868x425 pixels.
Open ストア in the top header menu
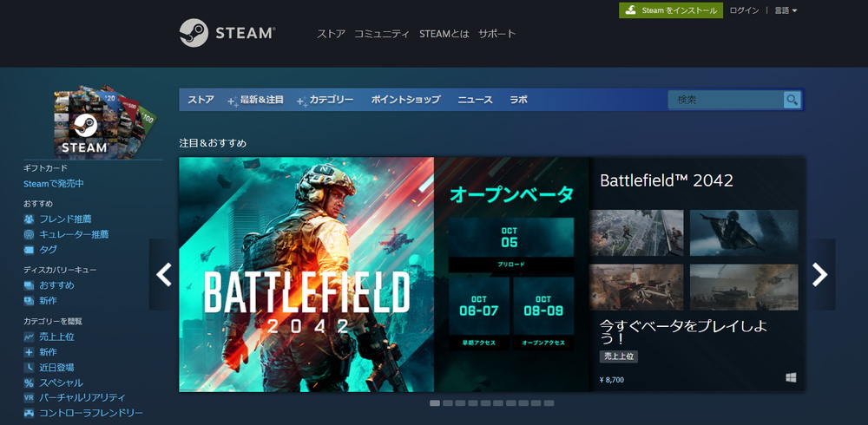pyautogui.click(x=331, y=34)
